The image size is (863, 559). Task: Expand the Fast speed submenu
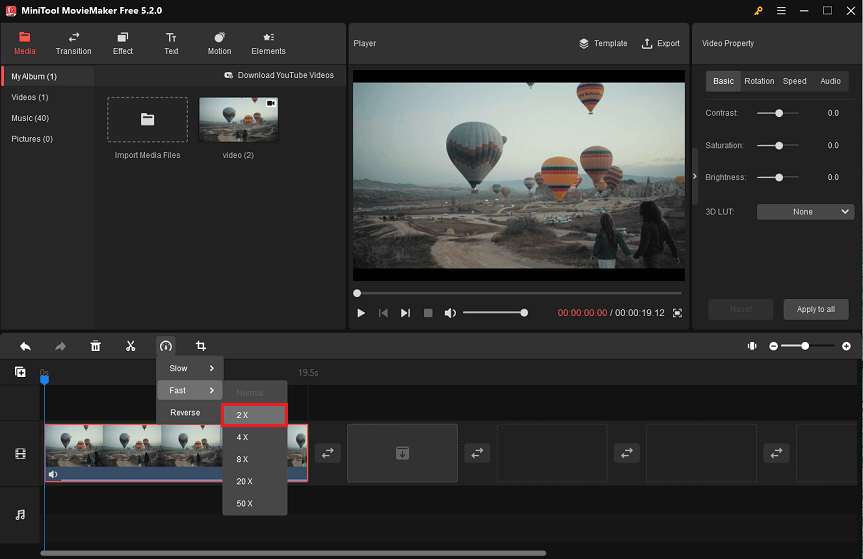coord(190,391)
